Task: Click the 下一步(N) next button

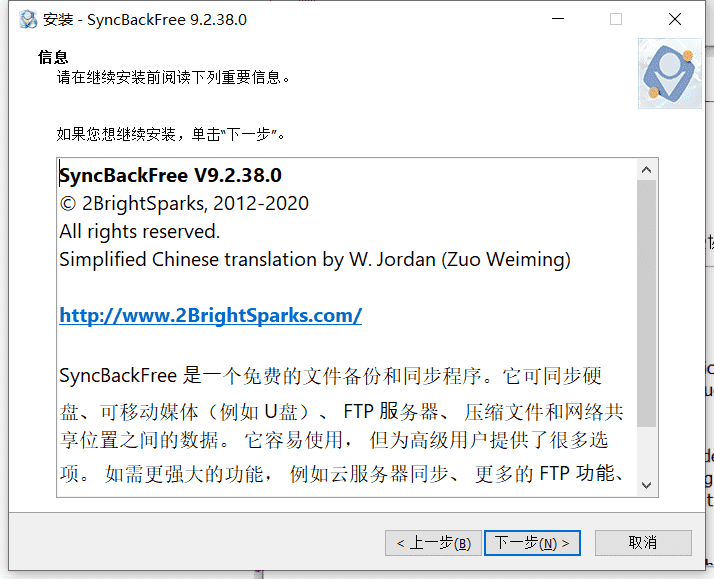Action: (x=532, y=543)
